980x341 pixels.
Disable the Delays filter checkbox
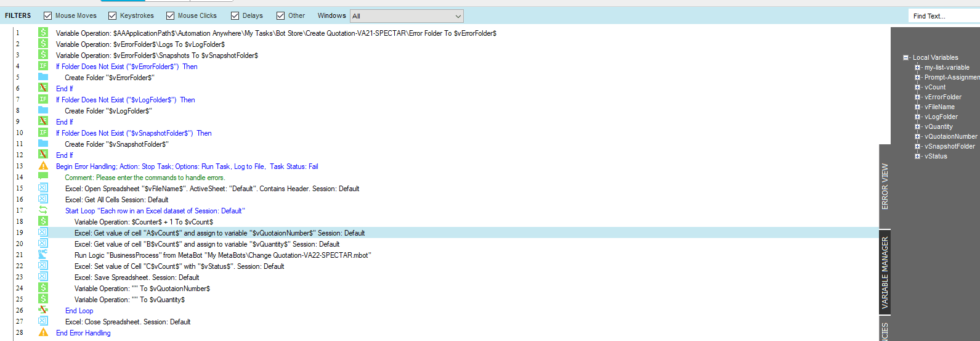coord(235,15)
